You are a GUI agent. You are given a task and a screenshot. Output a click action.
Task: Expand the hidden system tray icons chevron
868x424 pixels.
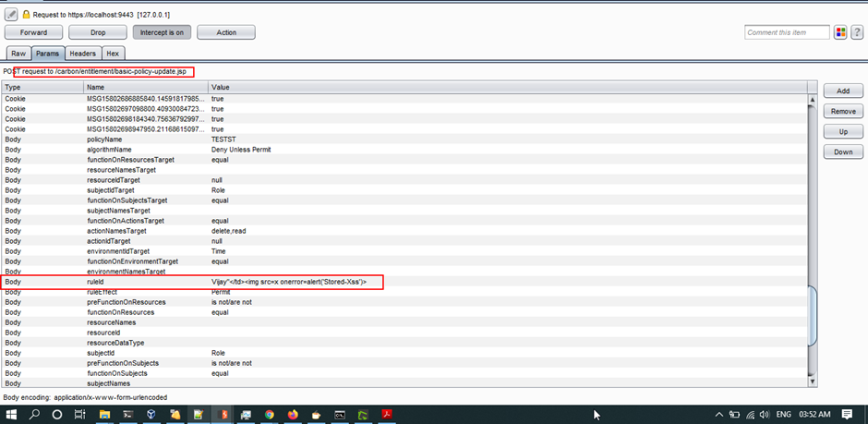click(x=719, y=414)
